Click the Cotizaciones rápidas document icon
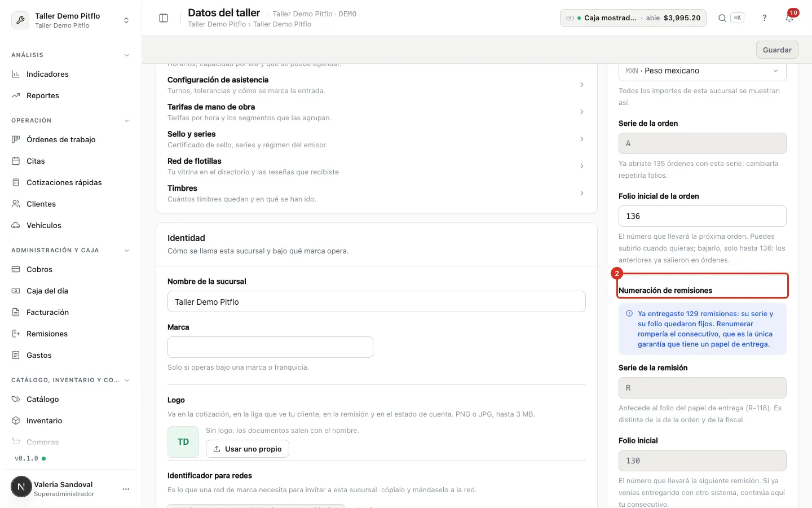 (x=16, y=182)
